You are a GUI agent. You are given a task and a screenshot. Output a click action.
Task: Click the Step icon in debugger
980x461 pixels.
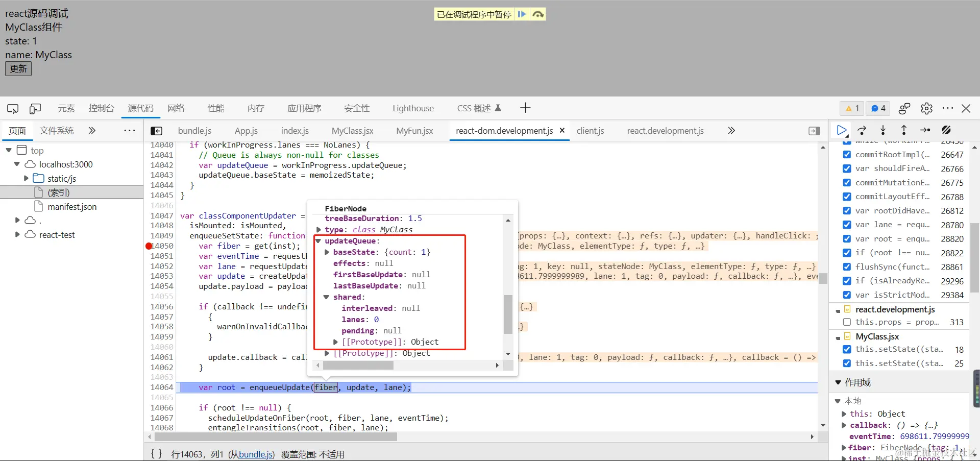tap(925, 130)
